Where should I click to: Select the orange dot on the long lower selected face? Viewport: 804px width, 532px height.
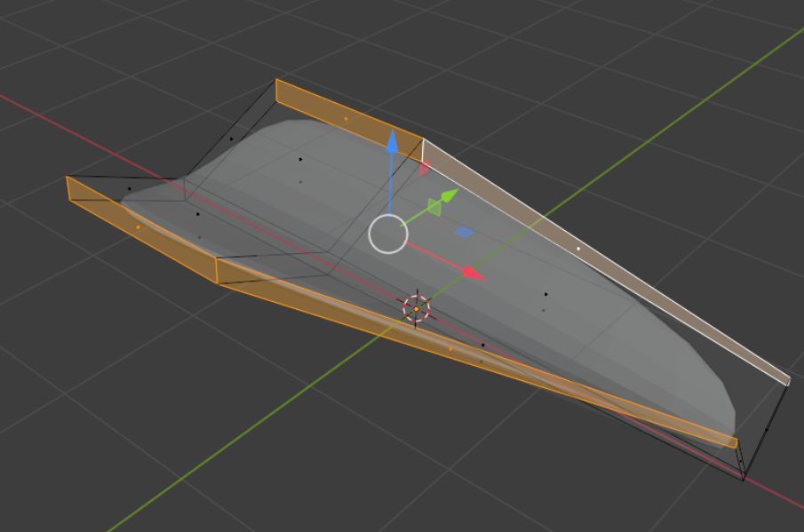(x=450, y=349)
